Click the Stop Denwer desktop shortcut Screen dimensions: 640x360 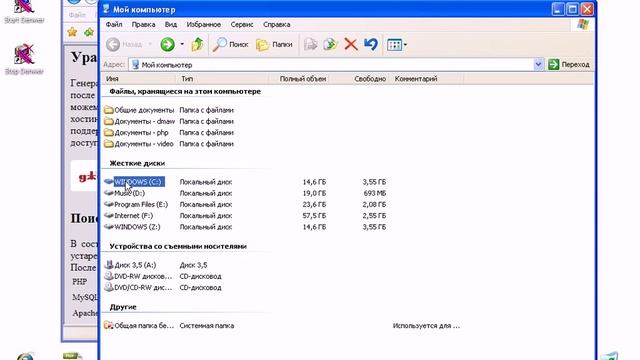click(x=24, y=59)
